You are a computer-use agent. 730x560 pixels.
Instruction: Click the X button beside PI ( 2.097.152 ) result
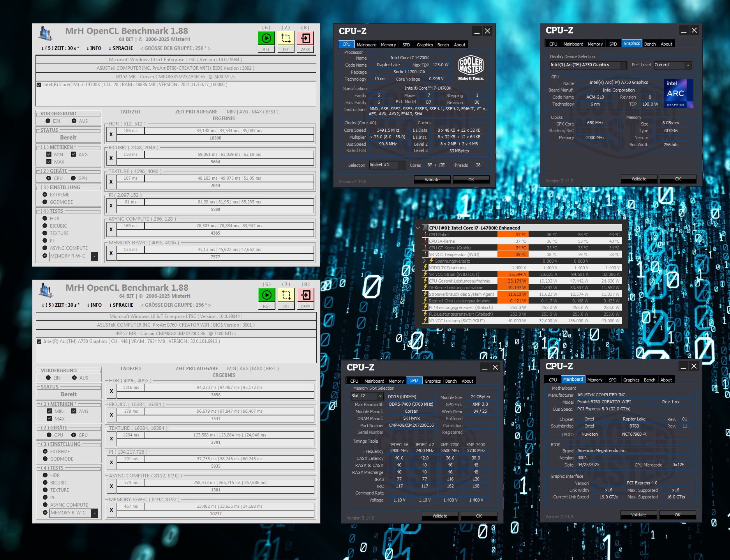pyautogui.click(x=111, y=205)
